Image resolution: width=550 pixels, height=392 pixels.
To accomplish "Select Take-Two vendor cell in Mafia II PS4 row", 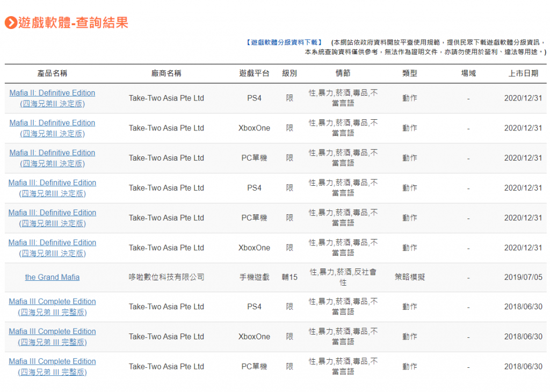I will 167,98.
